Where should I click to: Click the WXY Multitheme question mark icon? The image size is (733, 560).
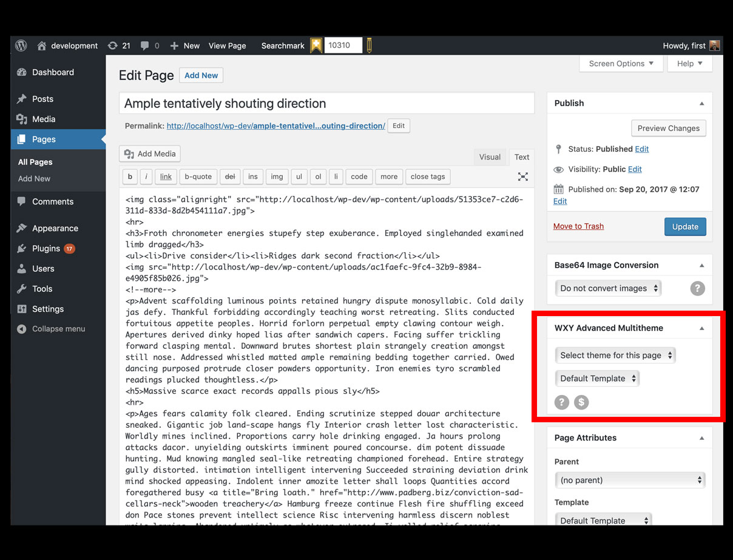pos(562,402)
